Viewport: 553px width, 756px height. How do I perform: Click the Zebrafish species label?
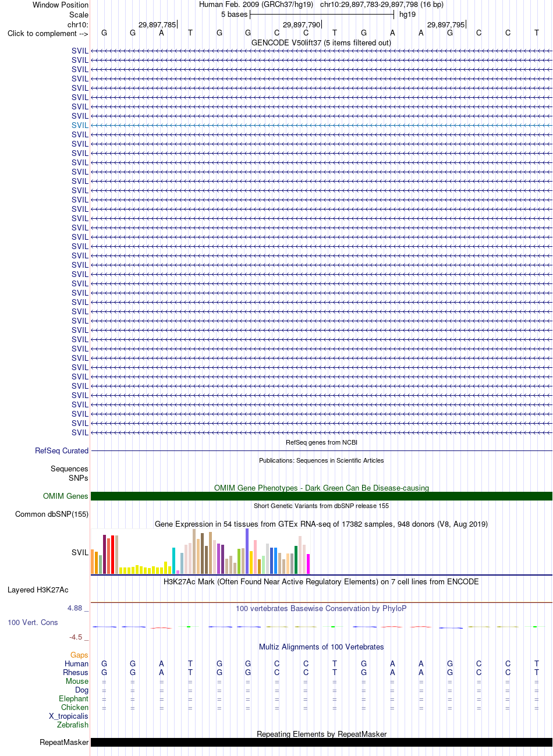[x=73, y=725]
